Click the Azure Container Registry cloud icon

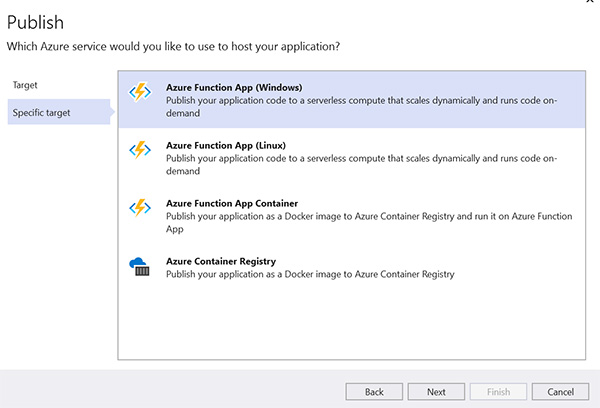(139, 267)
